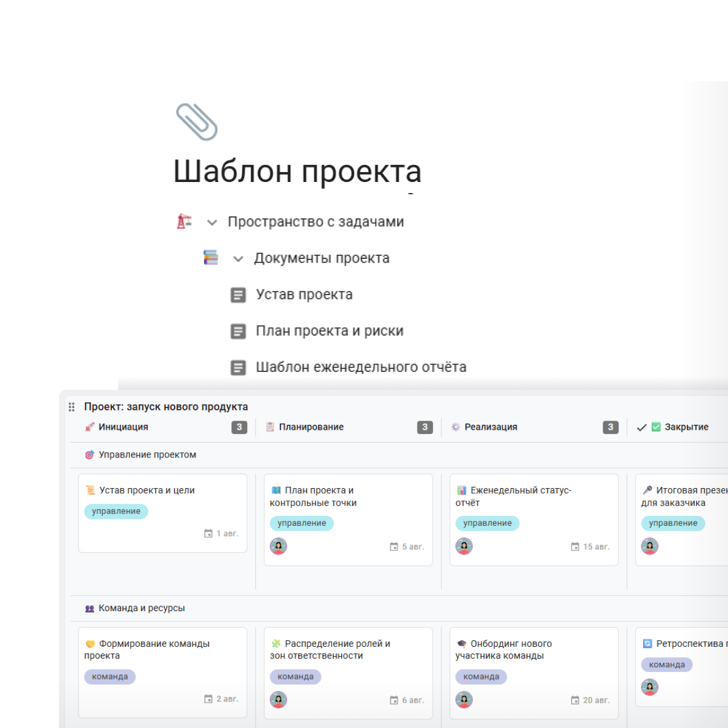Click the Шаблон проекта page title
728x728 pixels.
(x=297, y=172)
